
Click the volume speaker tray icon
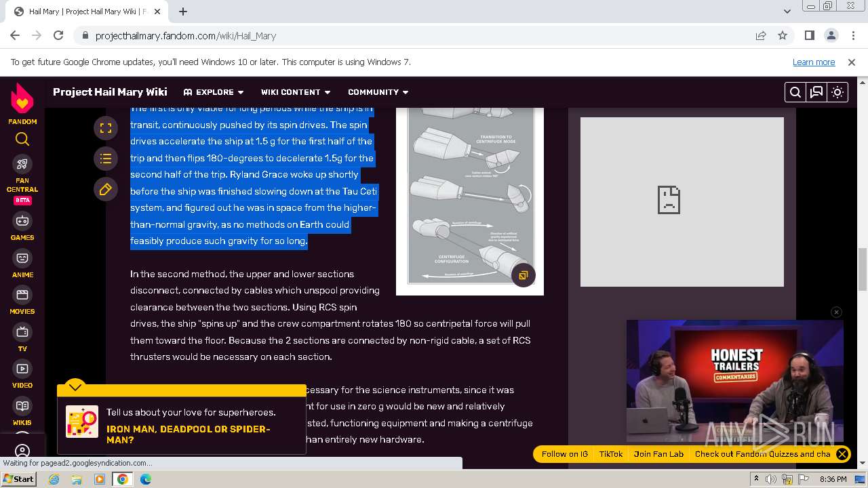(x=771, y=479)
